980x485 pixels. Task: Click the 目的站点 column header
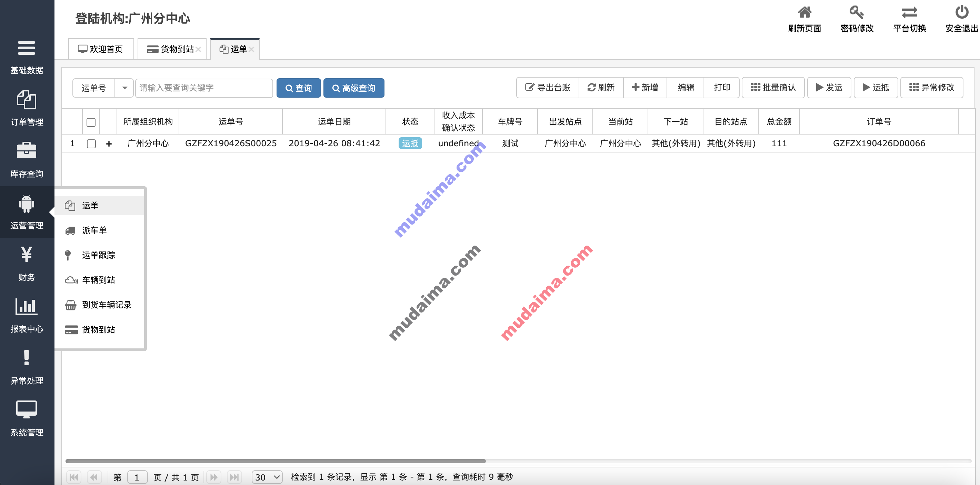click(x=731, y=122)
